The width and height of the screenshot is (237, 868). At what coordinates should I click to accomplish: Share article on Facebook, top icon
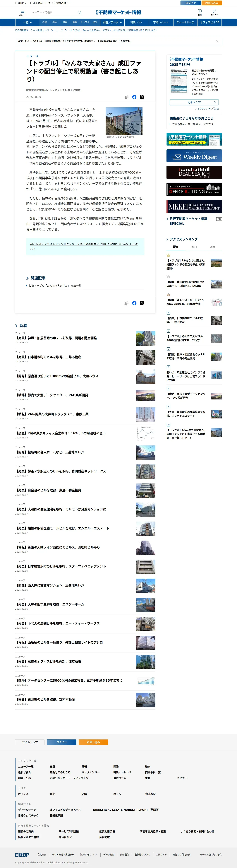[134, 97]
